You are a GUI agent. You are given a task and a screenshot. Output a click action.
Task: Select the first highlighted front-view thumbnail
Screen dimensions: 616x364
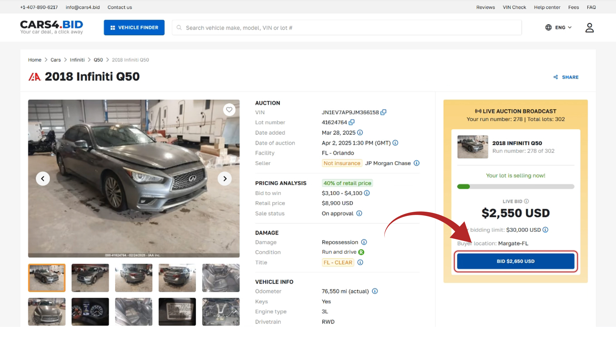point(47,278)
